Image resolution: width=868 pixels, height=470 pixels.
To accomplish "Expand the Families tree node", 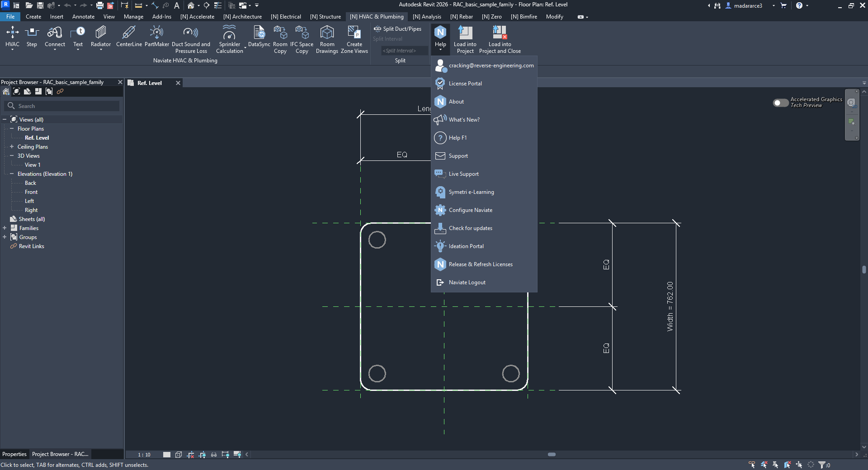I will [x=5, y=228].
